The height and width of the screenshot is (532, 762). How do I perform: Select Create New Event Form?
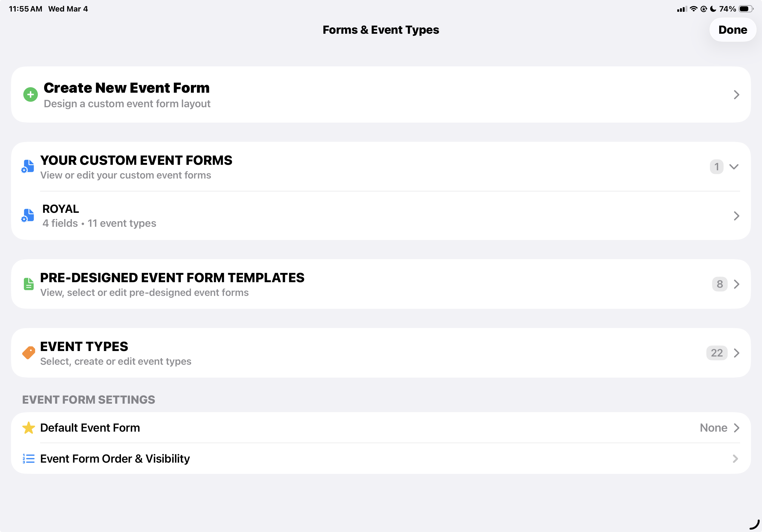click(x=381, y=95)
